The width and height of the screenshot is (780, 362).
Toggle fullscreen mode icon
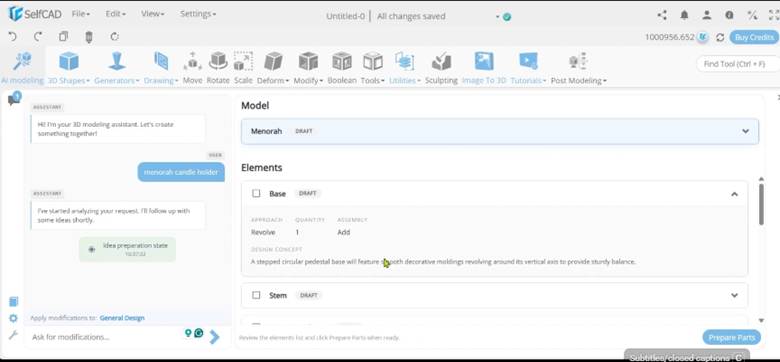coord(774,15)
